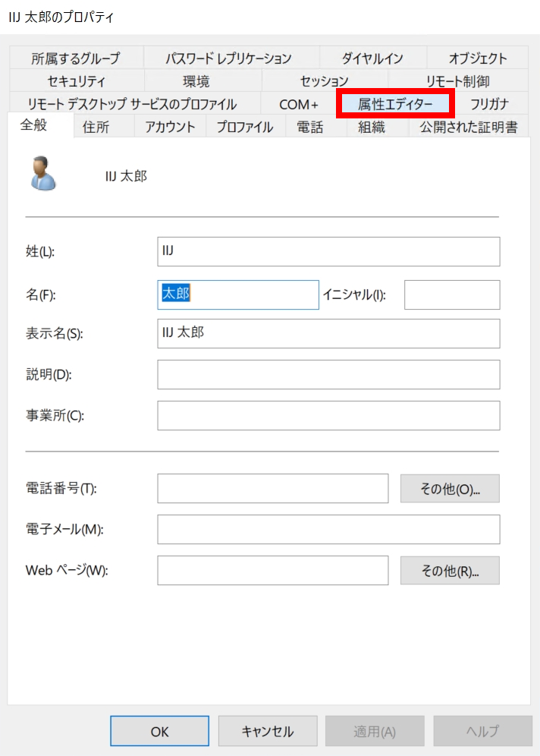This screenshot has height=756, width=540.
Task: Switch to the 所属するグループ tab
Action: (76, 58)
